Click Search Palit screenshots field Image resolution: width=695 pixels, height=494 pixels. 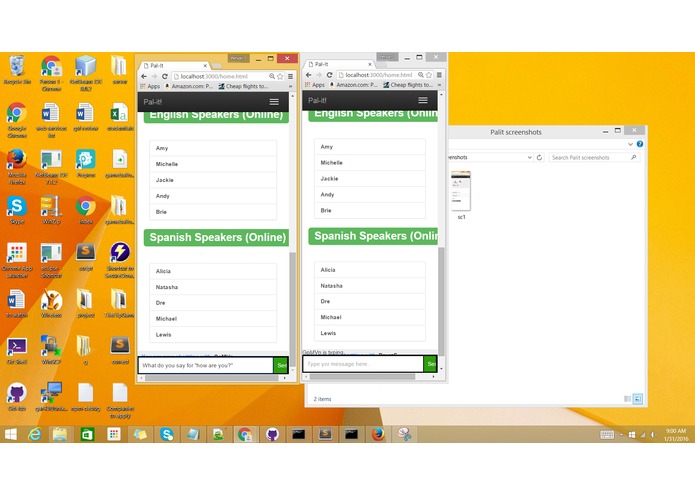click(594, 157)
